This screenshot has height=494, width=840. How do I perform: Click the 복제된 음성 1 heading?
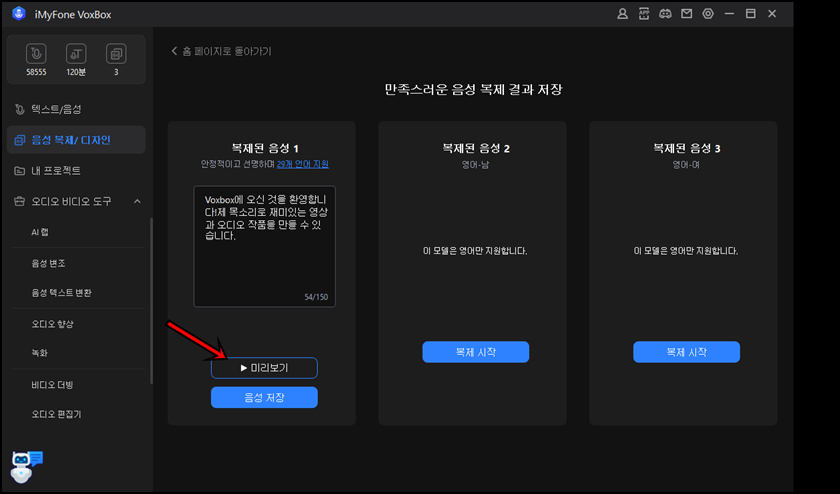click(265, 148)
